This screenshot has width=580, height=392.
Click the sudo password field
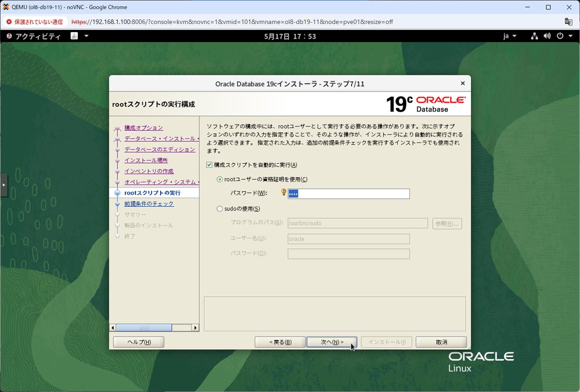(x=348, y=254)
